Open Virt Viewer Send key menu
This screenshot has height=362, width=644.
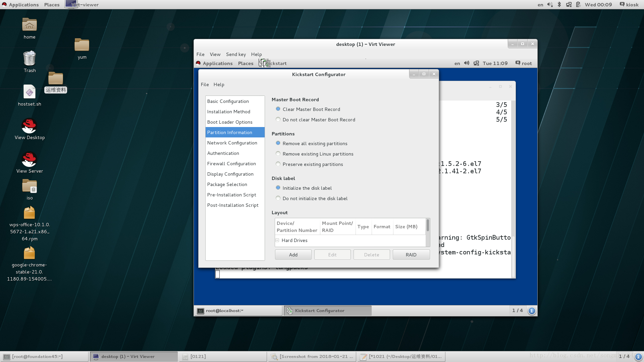click(236, 54)
